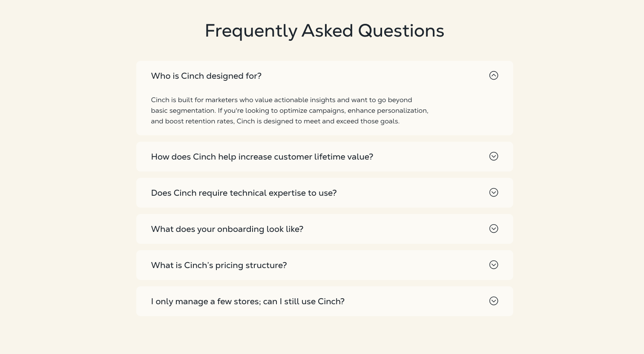The height and width of the screenshot is (354, 644).
Task: Click the chevron icon for technical expertise question
Action: pyautogui.click(x=494, y=193)
